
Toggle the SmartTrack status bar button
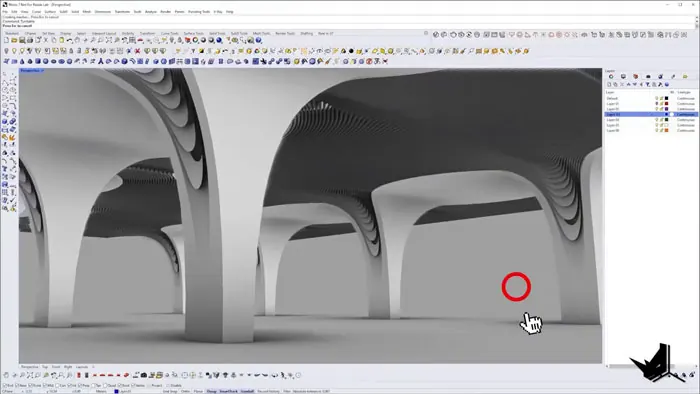[x=229, y=391]
